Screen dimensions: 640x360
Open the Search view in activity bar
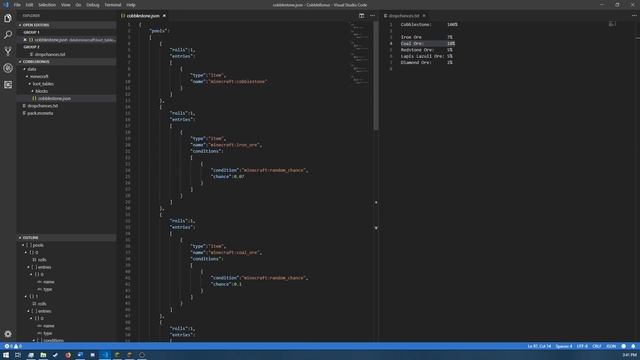(x=8, y=35)
